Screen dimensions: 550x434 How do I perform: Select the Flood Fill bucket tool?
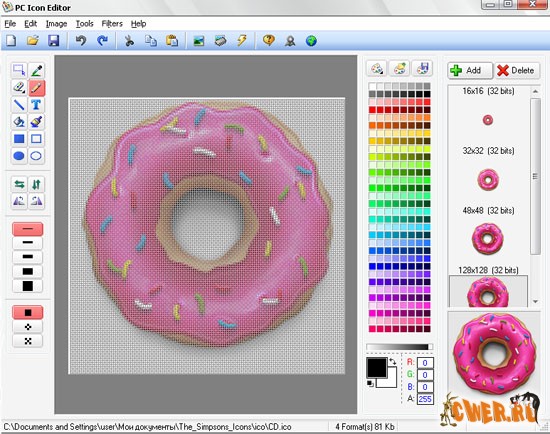coord(19,122)
